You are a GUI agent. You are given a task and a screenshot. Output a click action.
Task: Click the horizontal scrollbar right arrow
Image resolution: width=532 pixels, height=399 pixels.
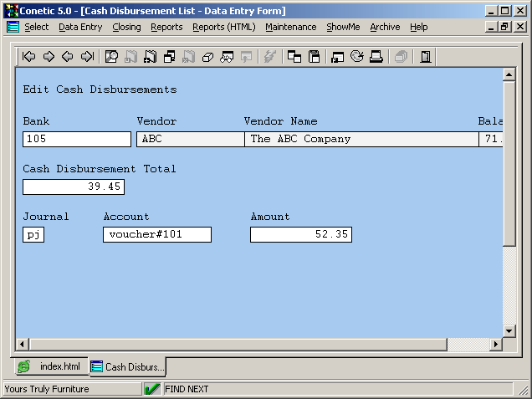pyautogui.click(x=495, y=345)
